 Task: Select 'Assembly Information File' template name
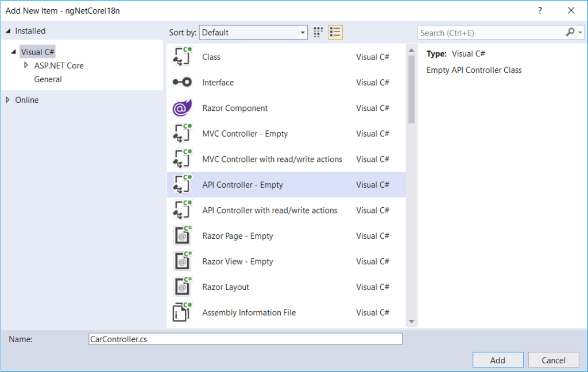tap(249, 312)
